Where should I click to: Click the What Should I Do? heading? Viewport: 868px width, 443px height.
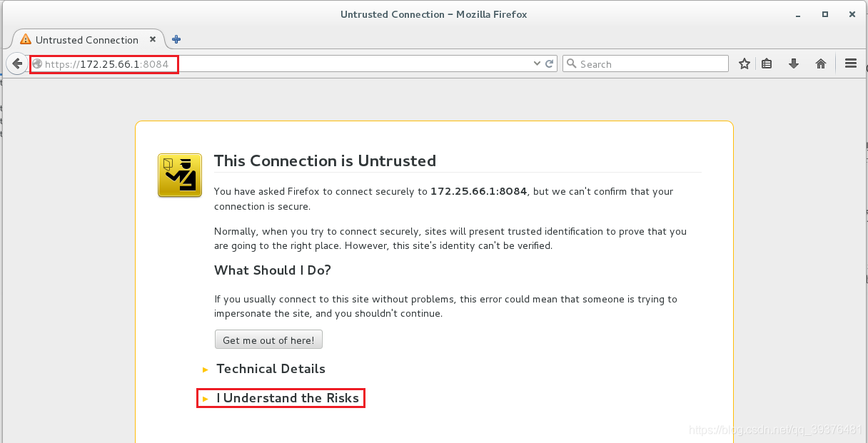tap(273, 270)
